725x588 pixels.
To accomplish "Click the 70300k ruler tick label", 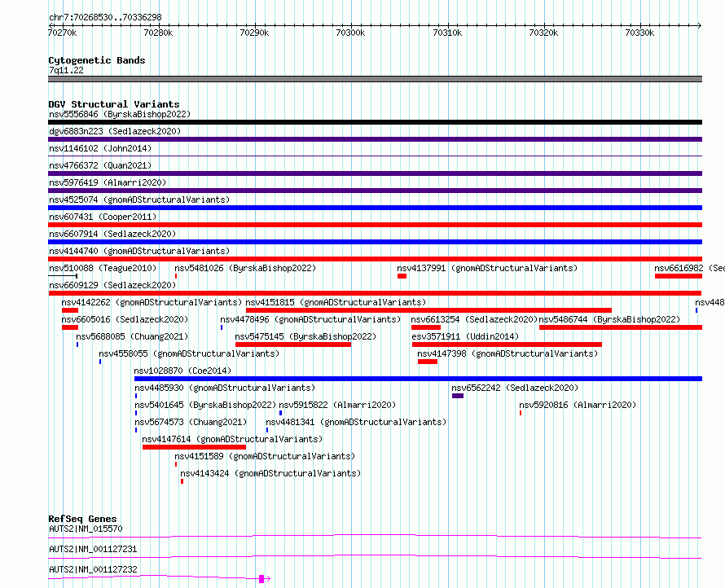I will coord(350,33).
